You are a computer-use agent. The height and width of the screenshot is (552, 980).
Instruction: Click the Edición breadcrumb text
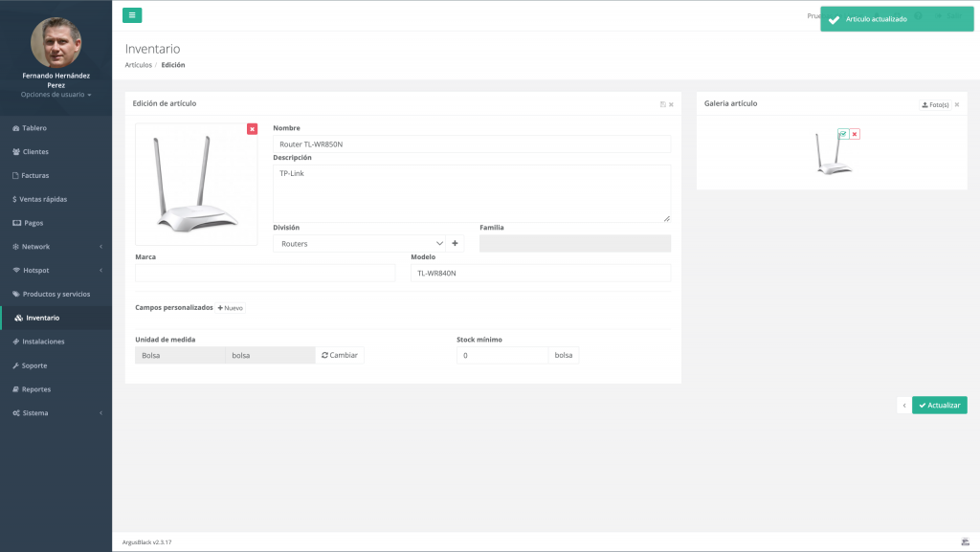point(173,65)
